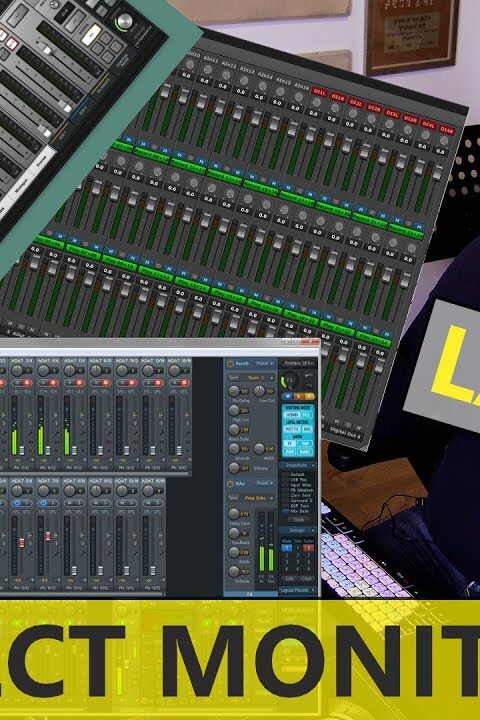Solo the lower-row ADAT 13/14 channel
The width and height of the screenshot is (480, 720).
[x=132, y=502]
